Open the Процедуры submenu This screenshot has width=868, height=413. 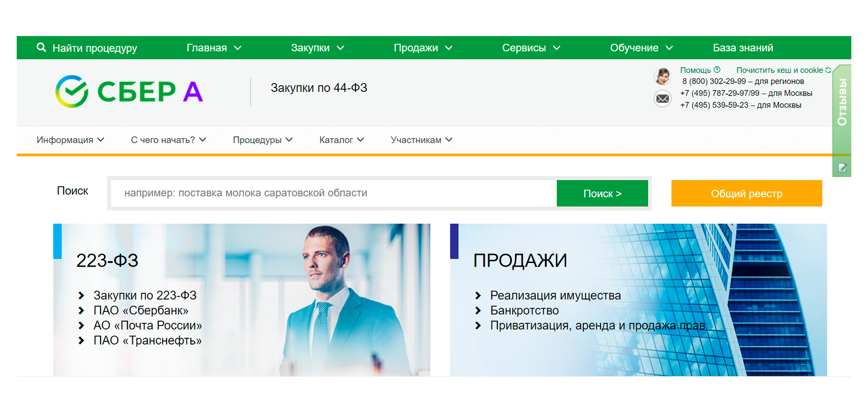coord(263,140)
